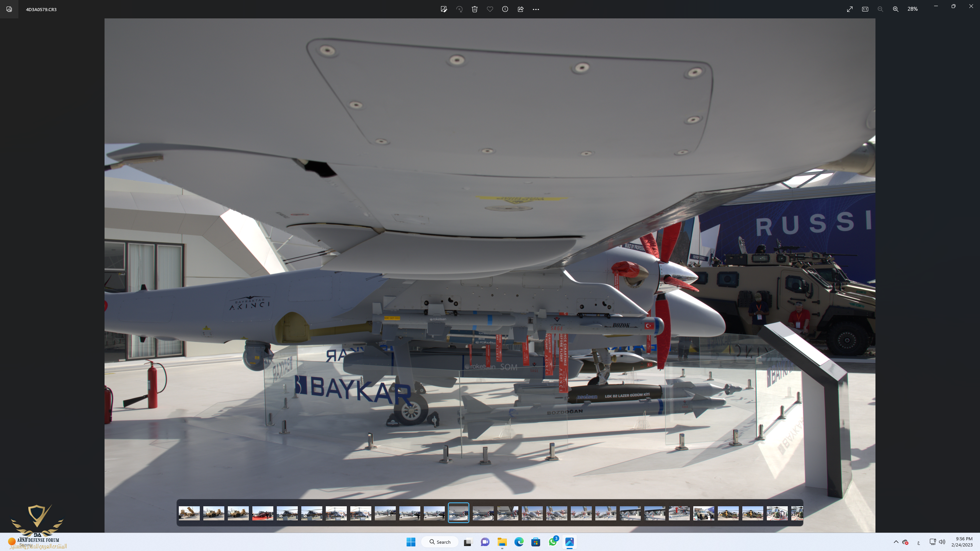Open WhatsApp from the taskbar

[x=553, y=542]
